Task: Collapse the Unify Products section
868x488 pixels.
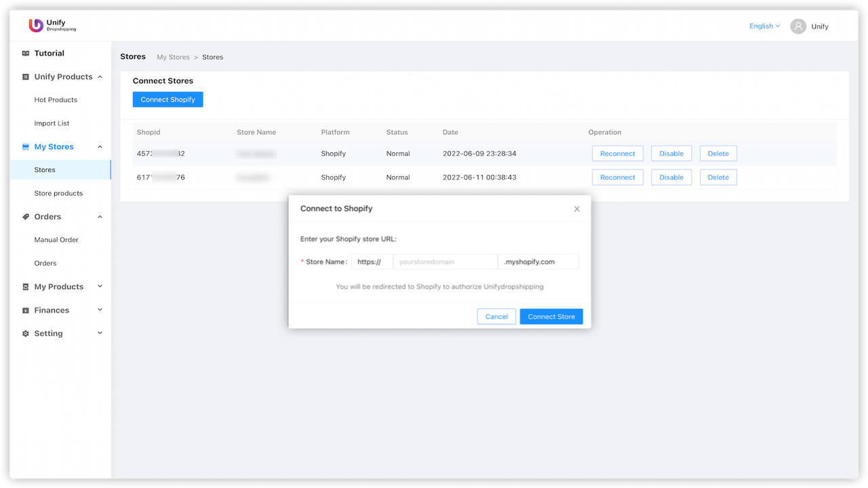Action: (100, 77)
